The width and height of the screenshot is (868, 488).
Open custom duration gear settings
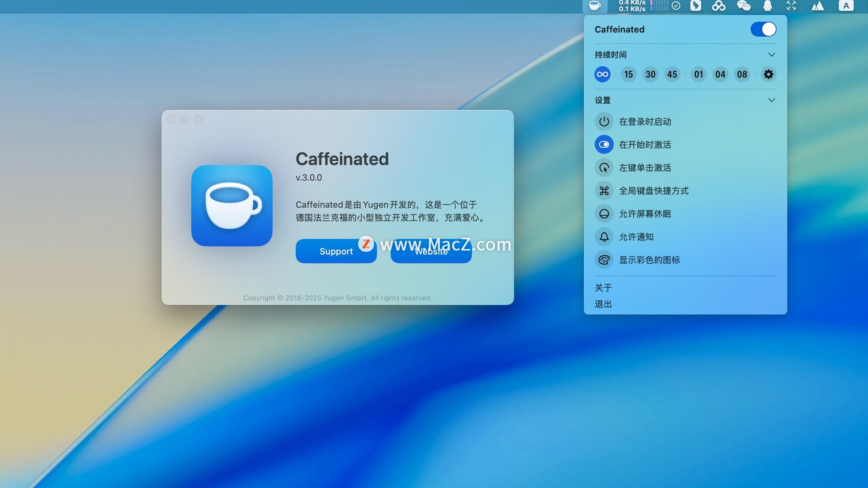pyautogui.click(x=768, y=75)
